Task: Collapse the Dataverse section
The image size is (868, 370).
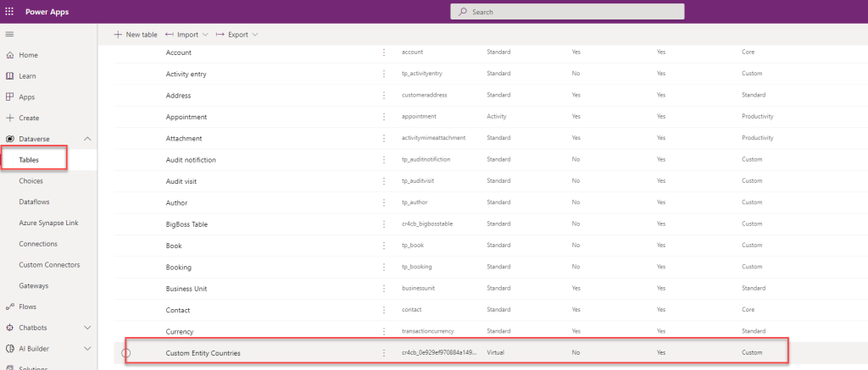Action: click(87, 138)
